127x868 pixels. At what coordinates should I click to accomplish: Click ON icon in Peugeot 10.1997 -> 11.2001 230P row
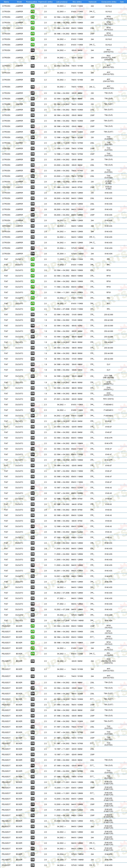click(x=33, y=755)
